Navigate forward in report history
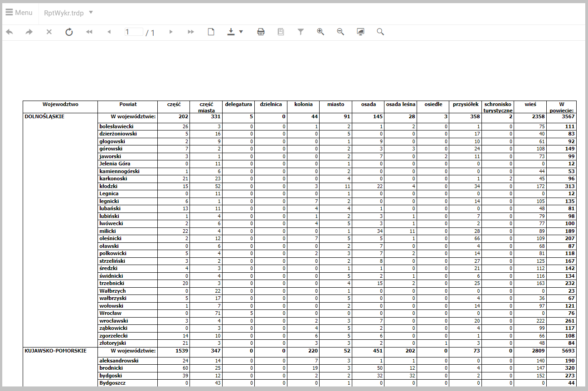Screen dimensions: 588x391 (29, 32)
